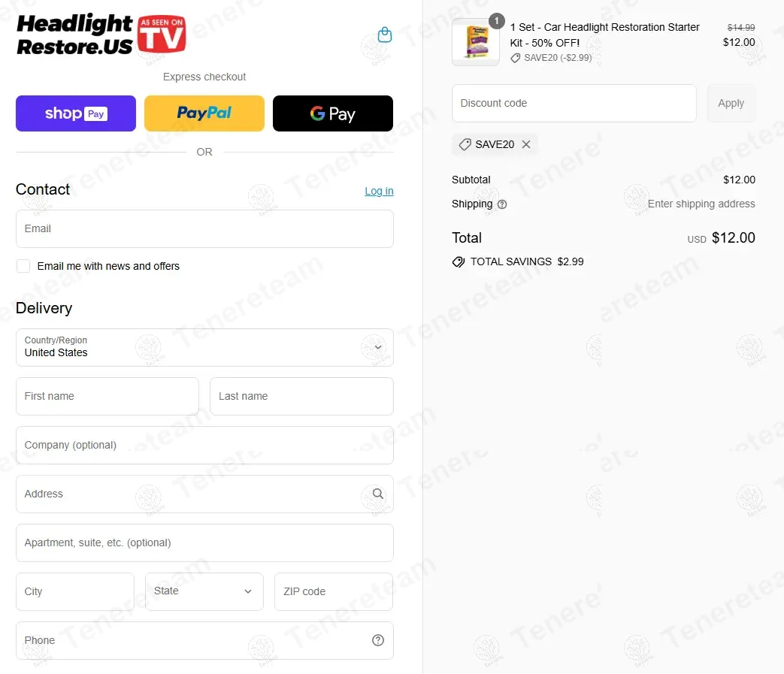The width and height of the screenshot is (784, 674).
Task: Follow the Log in link
Action: coord(379,191)
